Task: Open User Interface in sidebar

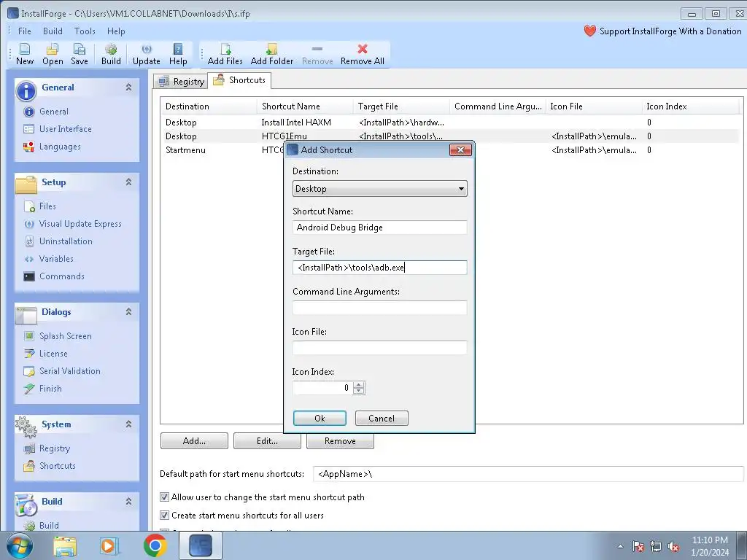Action: coord(65,129)
